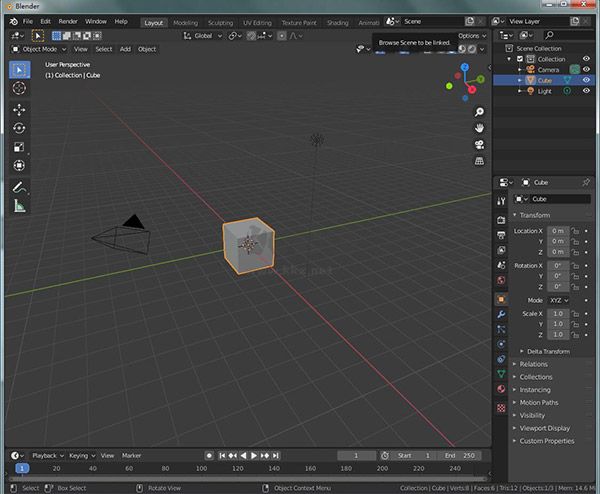The height and width of the screenshot is (494, 600).
Task: Click the zoom magnifier icon in viewport
Action: pyautogui.click(x=480, y=110)
